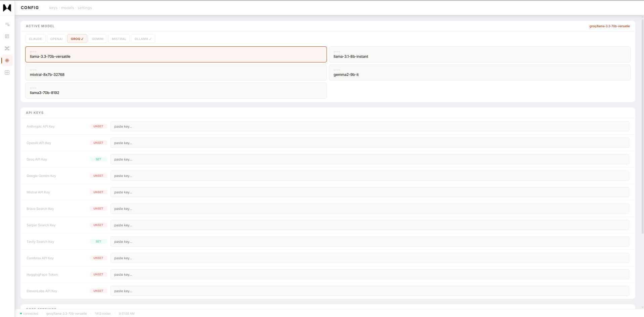Open the grid layout sidebar icon
The width and height of the screenshot is (644, 317).
tap(7, 73)
